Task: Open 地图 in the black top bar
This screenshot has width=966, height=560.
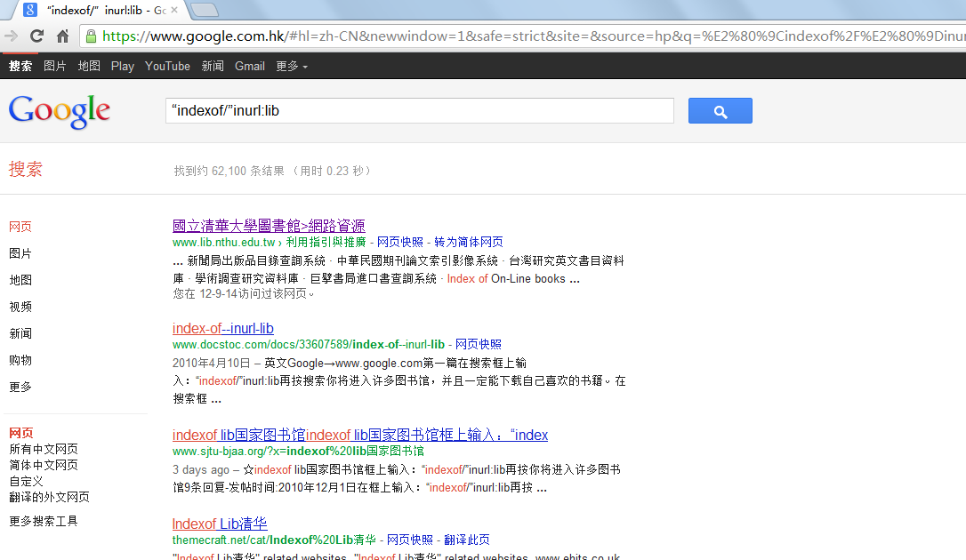Action: coord(89,66)
